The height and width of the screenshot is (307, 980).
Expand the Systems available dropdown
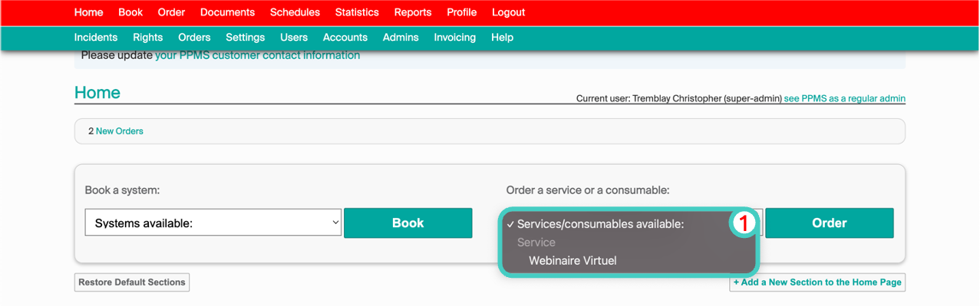213,223
